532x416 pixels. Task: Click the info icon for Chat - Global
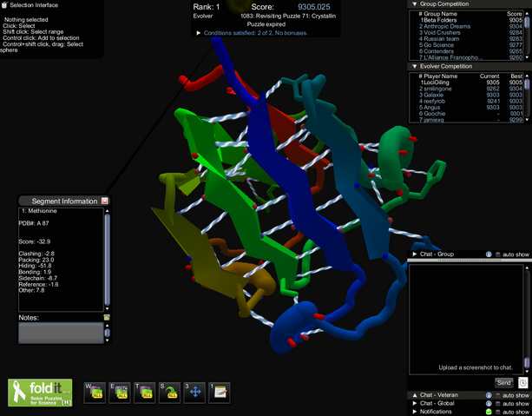(489, 404)
